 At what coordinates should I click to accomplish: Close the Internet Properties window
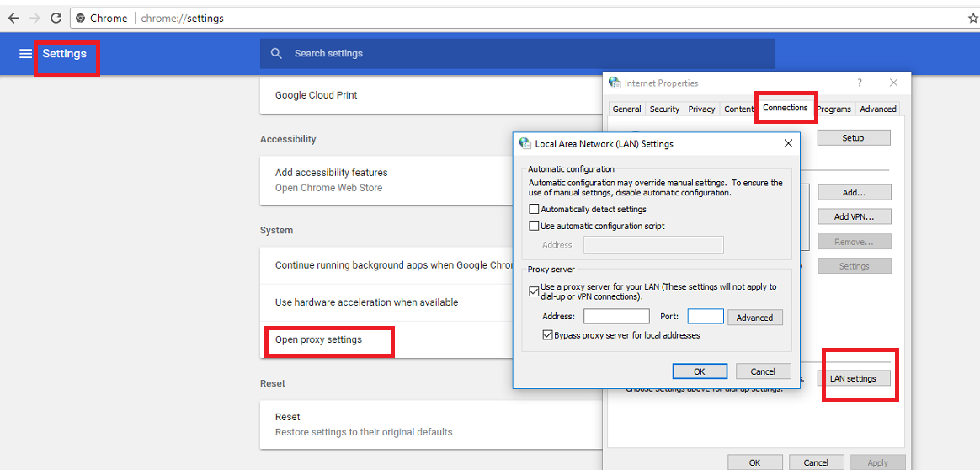coord(894,83)
